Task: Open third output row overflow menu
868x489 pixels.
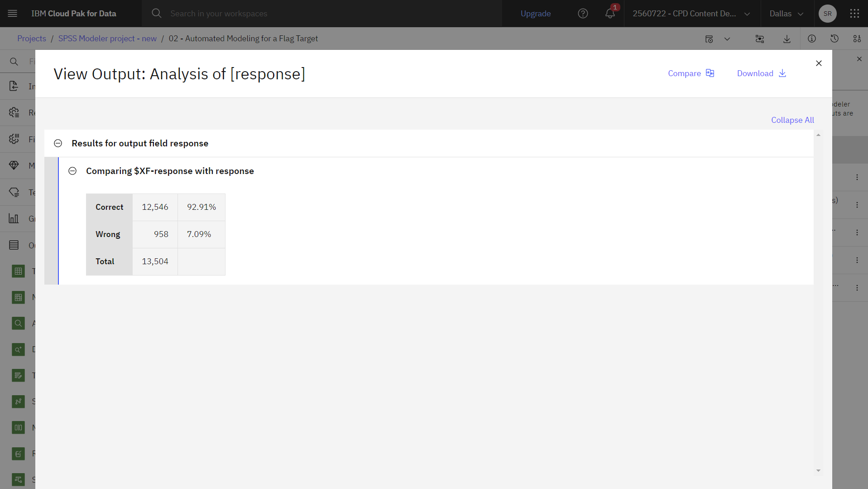Action: pos(857,232)
